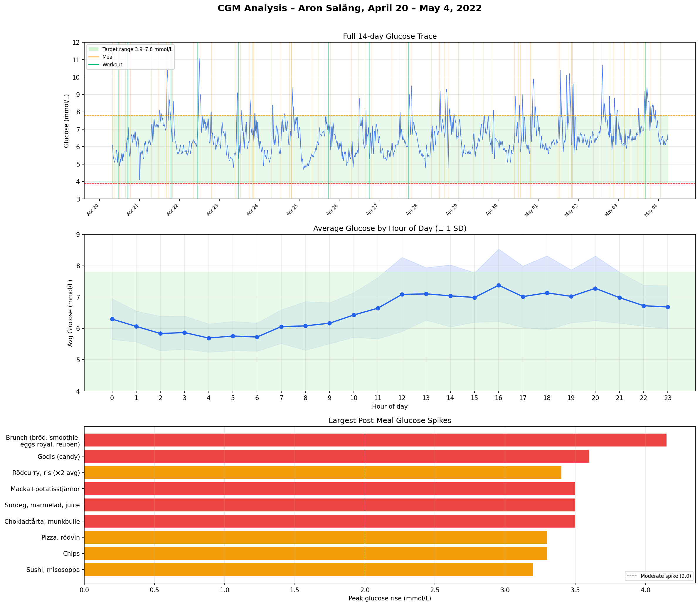Click the Largest Post-Meal Glucose Spikes title
The width and height of the screenshot is (700, 606).
pos(389,420)
